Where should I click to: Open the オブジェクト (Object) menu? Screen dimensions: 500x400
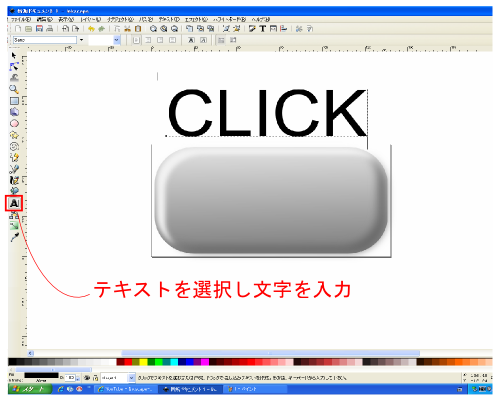tap(120, 20)
